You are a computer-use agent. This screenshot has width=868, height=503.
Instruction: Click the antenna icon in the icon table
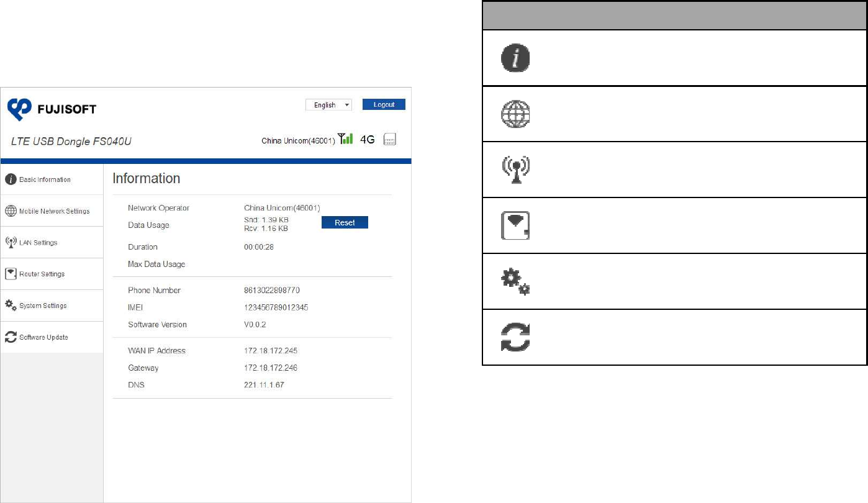[515, 170]
